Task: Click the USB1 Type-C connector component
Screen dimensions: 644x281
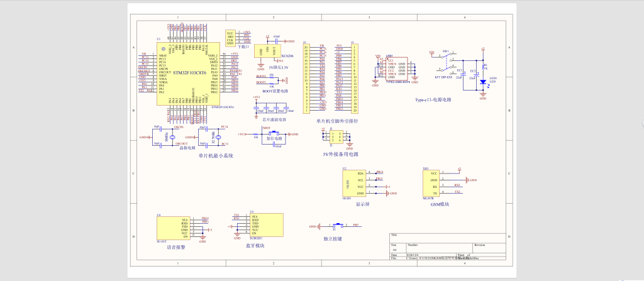Action: tap(397, 68)
